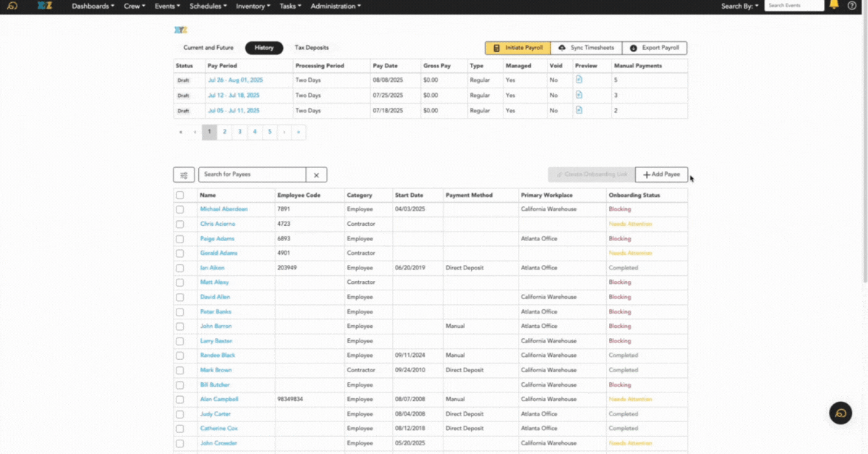Image resolution: width=868 pixels, height=454 pixels.
Task: Go to page 3 of payroll history
Action: [x=239, y=132]
